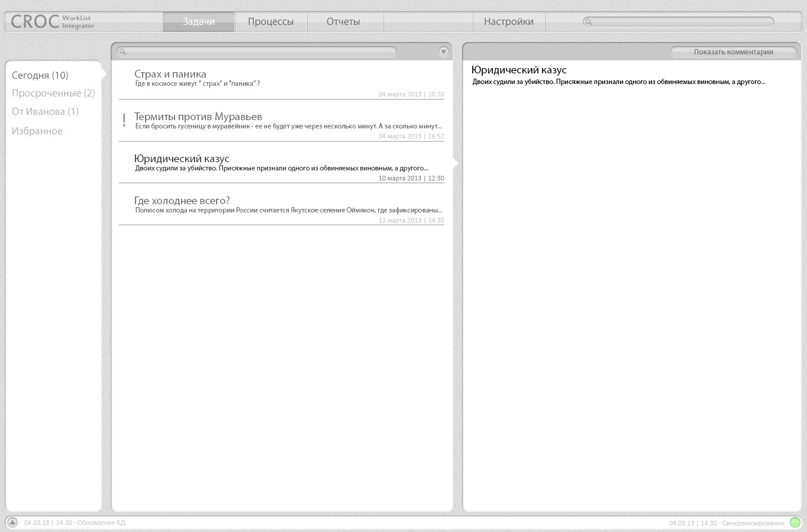Viewport: 807px width, 532px height.
Task: Click the date 04 марта 2013 | 16:52
Action: pyautogui.click(x=411, y=136)
